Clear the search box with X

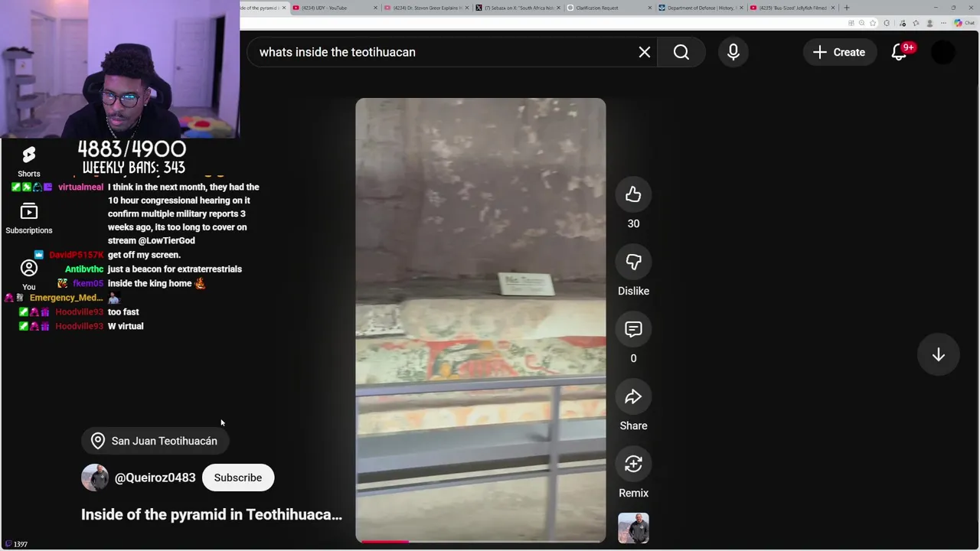[645, 52]
